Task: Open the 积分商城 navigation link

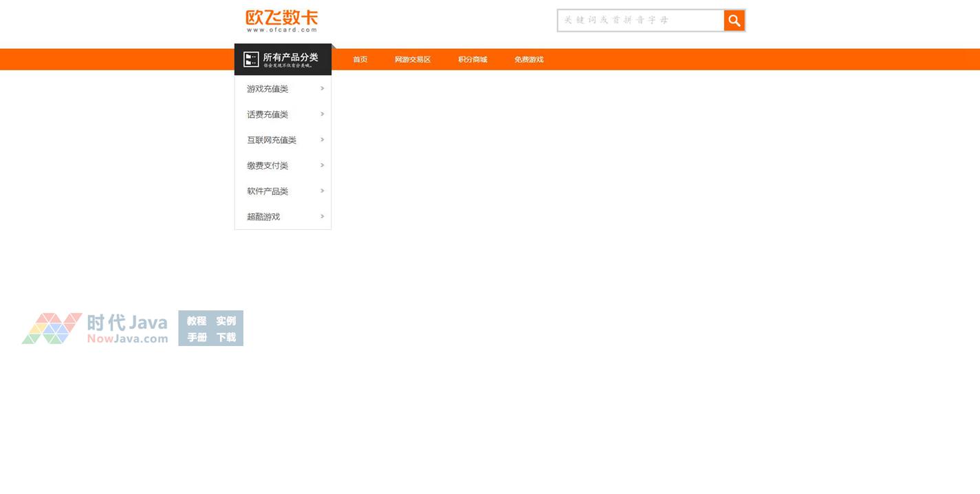Action: click(x=472, y=60)
